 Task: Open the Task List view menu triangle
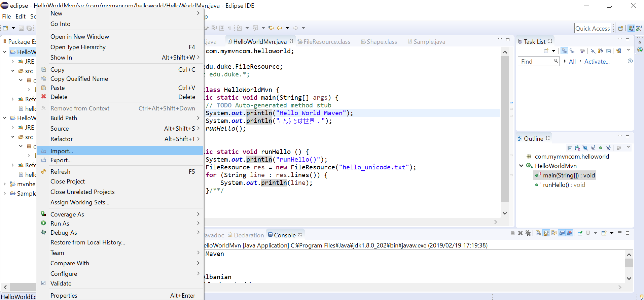pyautogui.click(x=628, y=50)
